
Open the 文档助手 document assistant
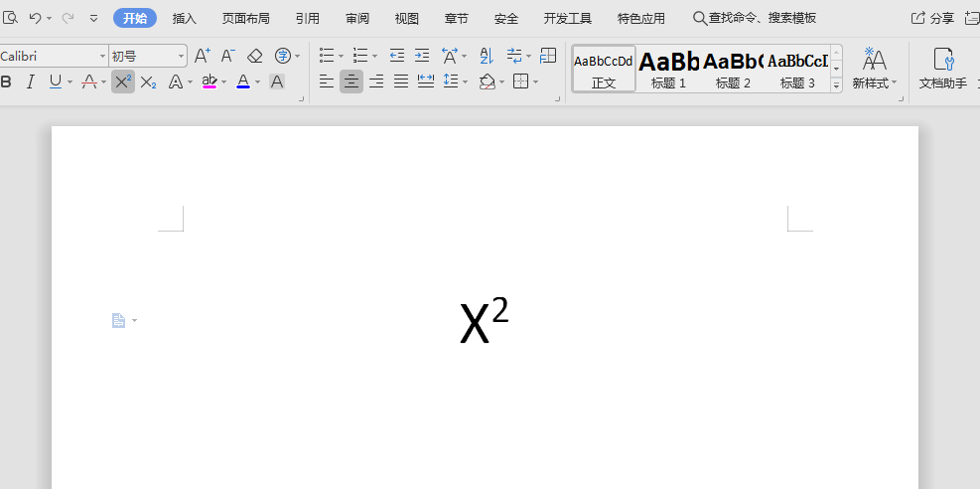(942, 68)
